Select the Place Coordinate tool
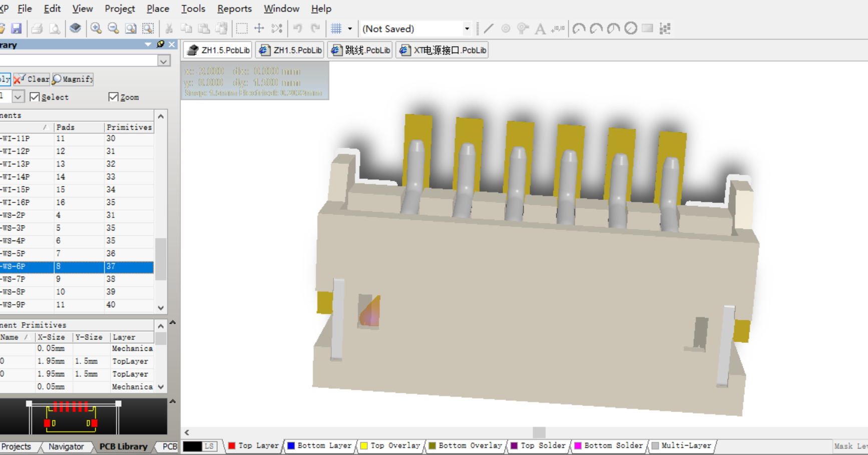This screenshot has width=868, height=455. pyautogui.click(x=558, y=29)
